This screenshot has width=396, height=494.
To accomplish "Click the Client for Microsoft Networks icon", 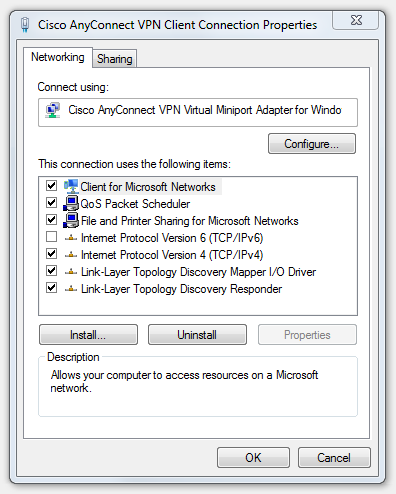I will (x=71, y=186).
